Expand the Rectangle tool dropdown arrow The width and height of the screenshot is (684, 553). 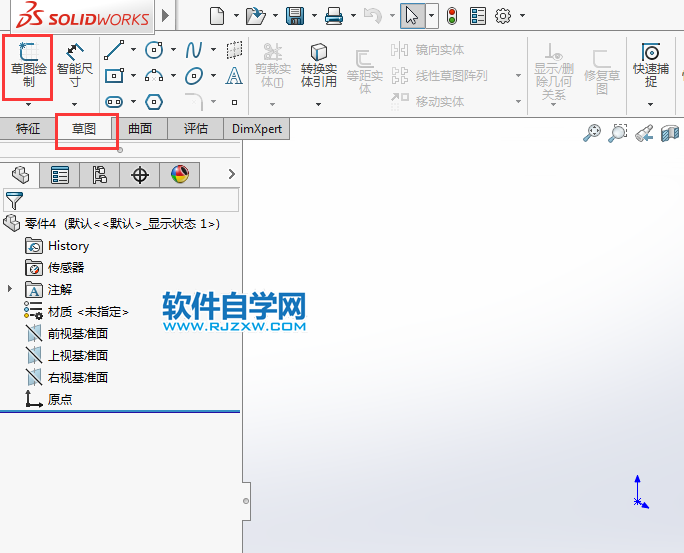tap(133, 76)
